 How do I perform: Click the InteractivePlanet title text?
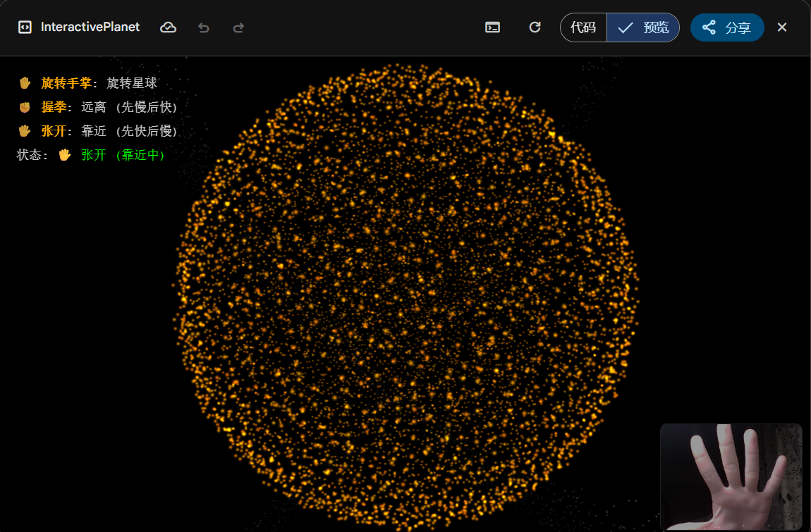(90, 27)
